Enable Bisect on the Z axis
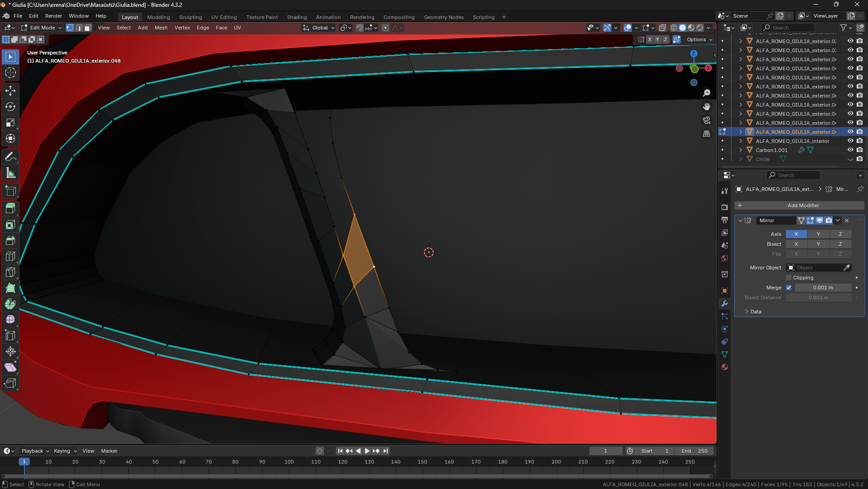 pos(840,244)
